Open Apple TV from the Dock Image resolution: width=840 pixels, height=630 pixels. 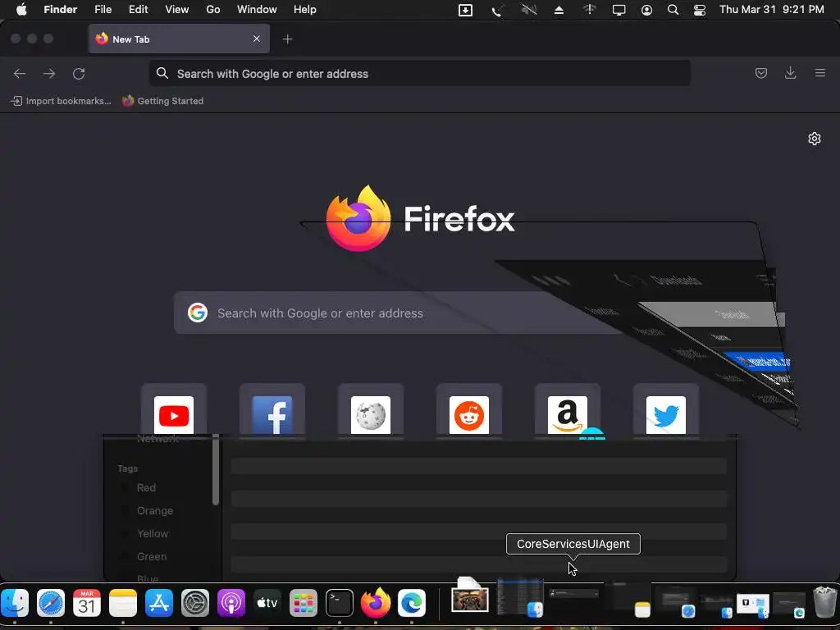pyautogui.click(x=267, y=603)
